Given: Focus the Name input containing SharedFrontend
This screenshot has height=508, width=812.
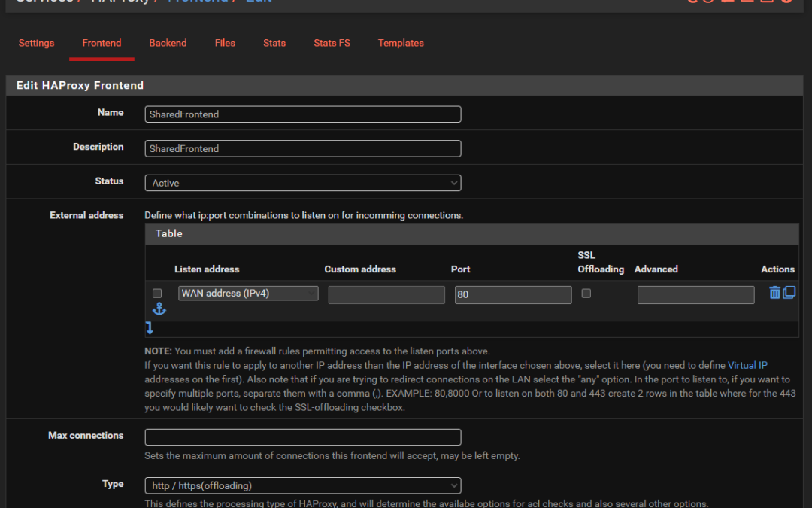Looking at the screenshot, I should coord(303,114).
